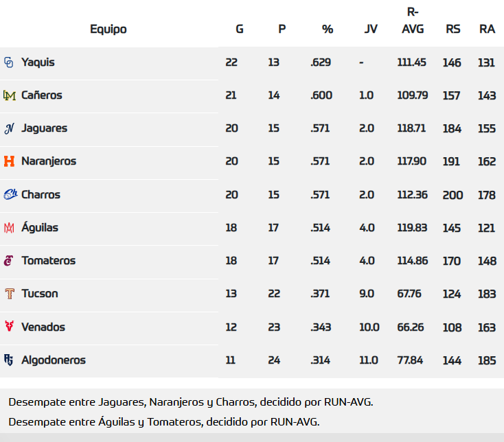Viewport: 504px width, 442px height.
Task: Click the Yaquis team logo
Action: (9, 62)
